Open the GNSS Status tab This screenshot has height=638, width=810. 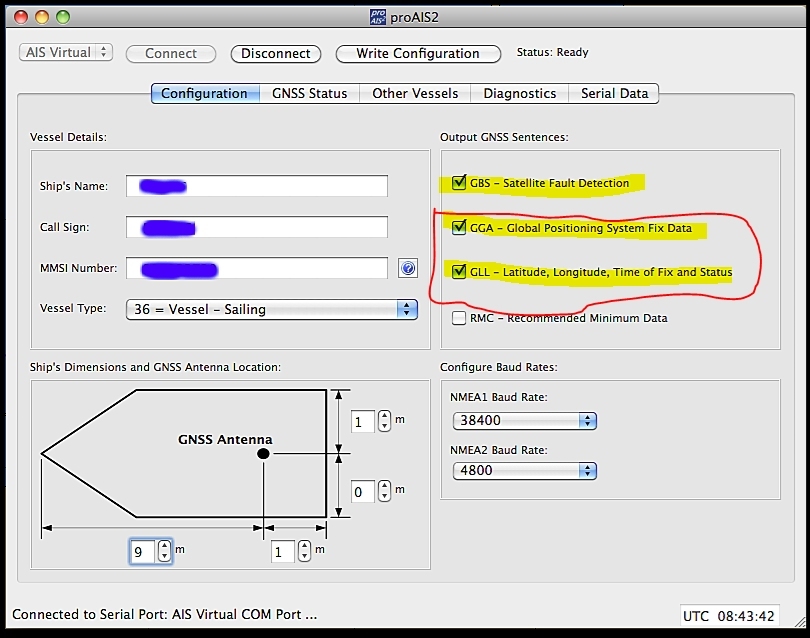click(x=309, y=94)
